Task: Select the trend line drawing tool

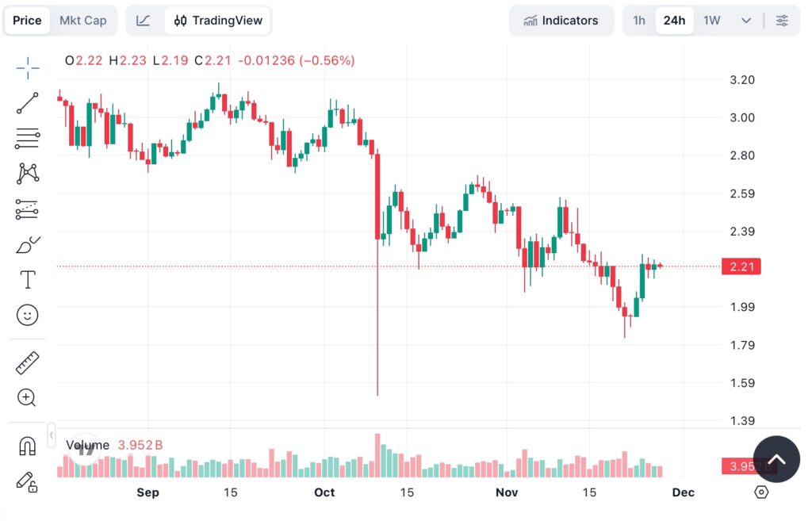Action: tap(27, 103)
